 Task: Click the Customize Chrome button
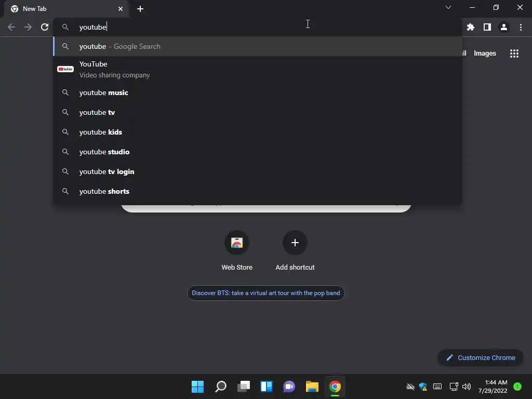(x=481, y=357)
